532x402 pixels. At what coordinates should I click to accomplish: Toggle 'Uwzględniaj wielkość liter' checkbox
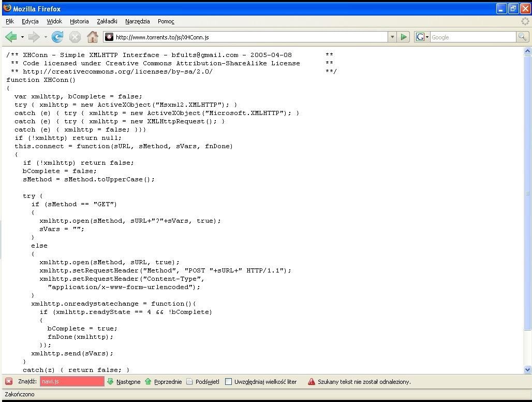click(229, 382)
